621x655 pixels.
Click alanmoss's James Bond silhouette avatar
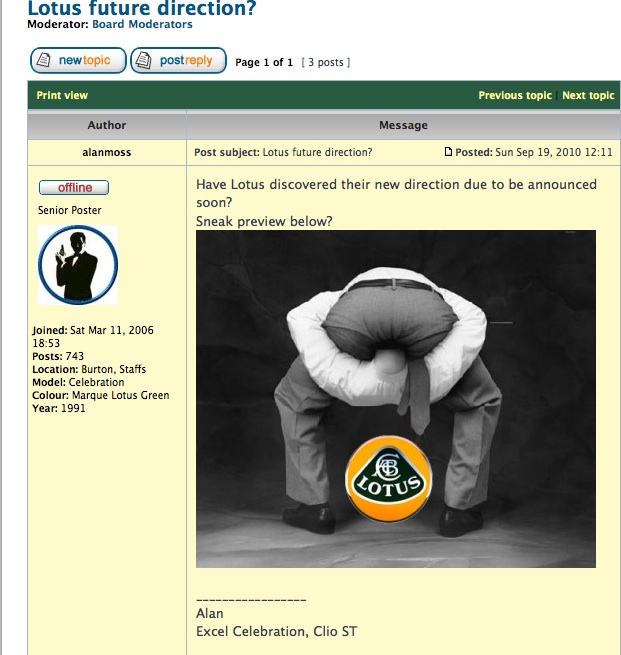coord(78,265)
